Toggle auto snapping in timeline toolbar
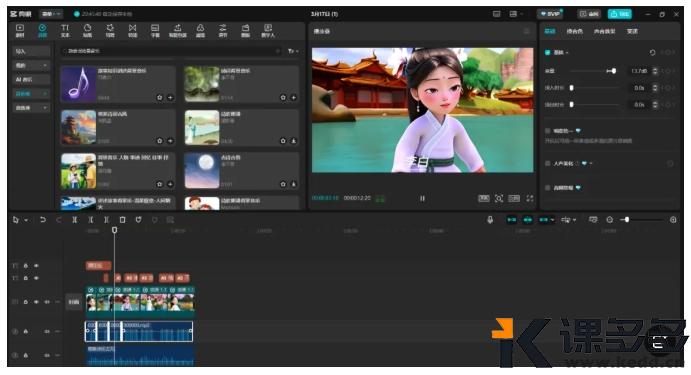 click(x=528, y=219)
